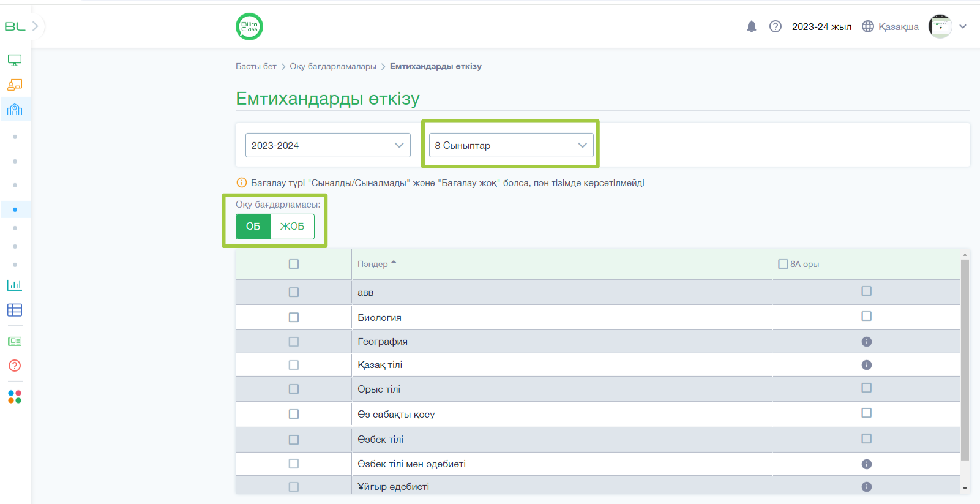Switch to the ЖОБ program toggle
The height and width of the screenshot is (504, 980).
pyautogui.click(x=292, y=227)
